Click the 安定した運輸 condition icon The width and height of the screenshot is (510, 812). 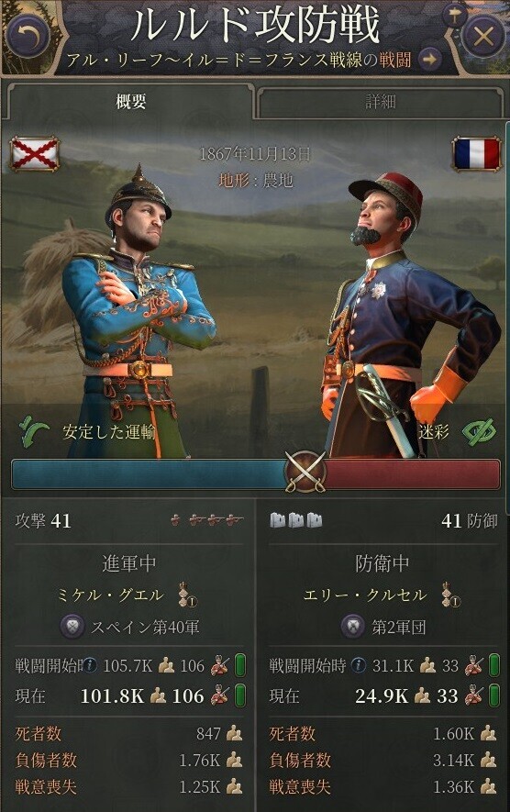pos(34,431)
